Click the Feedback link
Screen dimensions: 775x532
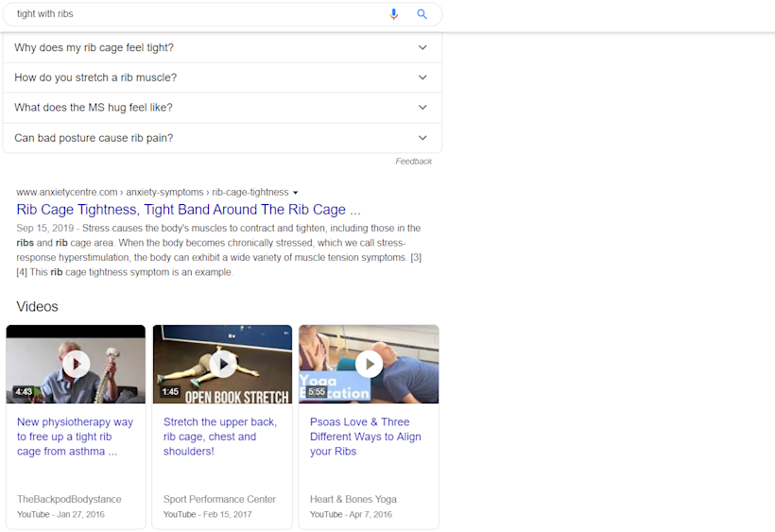click(x=413, y=162)
